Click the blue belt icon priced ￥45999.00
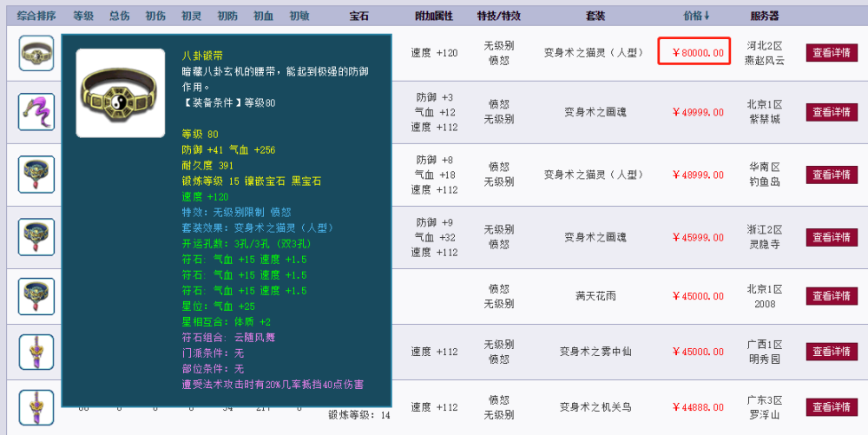 [x=36, y=237]
